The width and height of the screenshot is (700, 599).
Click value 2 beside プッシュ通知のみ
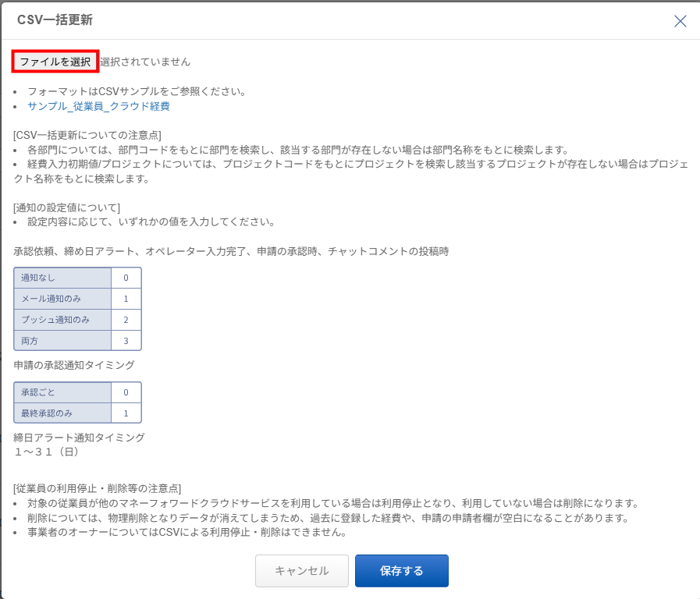pos(126,320)
